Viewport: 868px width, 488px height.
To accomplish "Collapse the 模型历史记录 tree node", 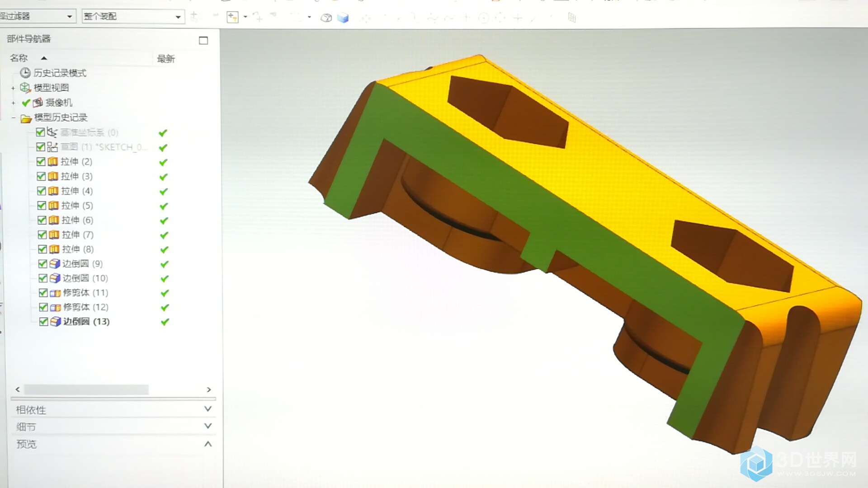I will [13, 118].
